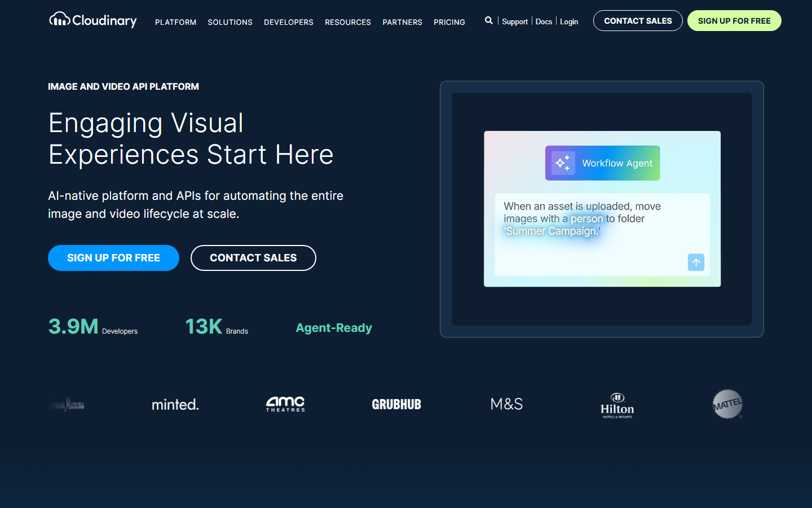
Task: Click the Engaging Visual Experiences headline
Action: click(191, 139)
